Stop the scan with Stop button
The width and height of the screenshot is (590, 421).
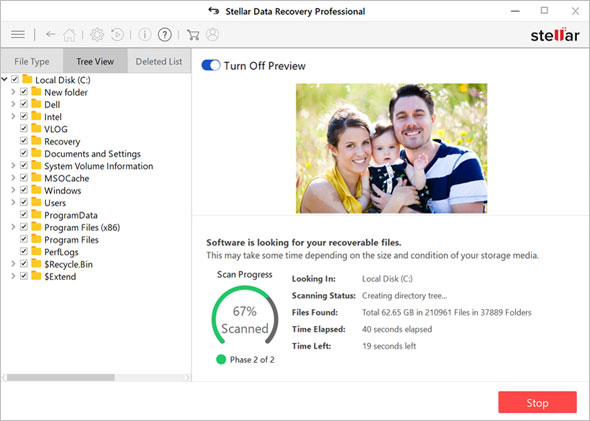537,403
